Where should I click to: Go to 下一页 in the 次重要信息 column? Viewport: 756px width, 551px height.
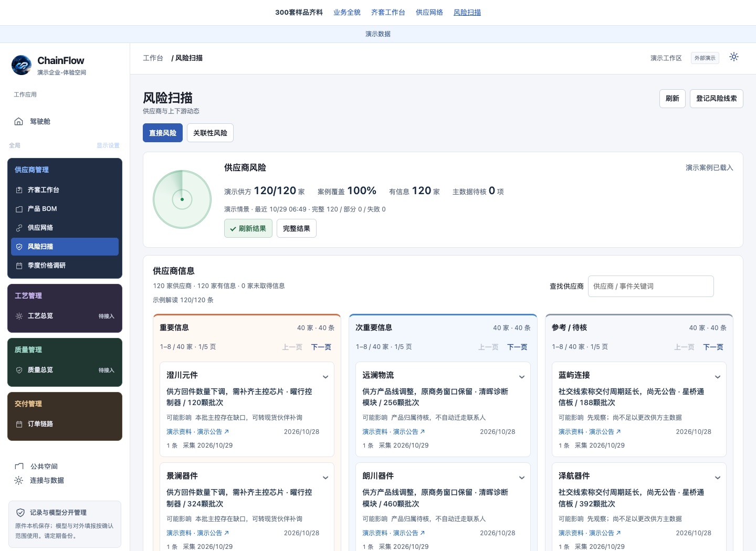pyautogui.click(x=517, y=347)
